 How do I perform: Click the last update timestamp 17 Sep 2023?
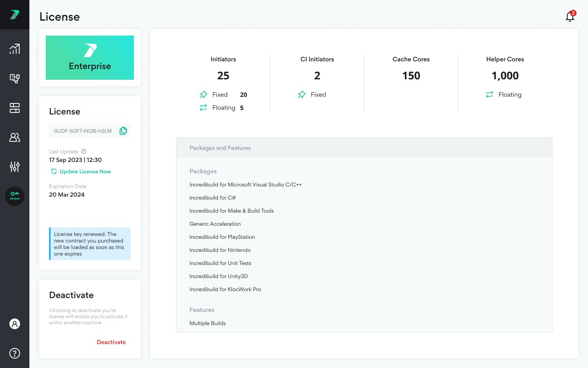click(75, 160)
